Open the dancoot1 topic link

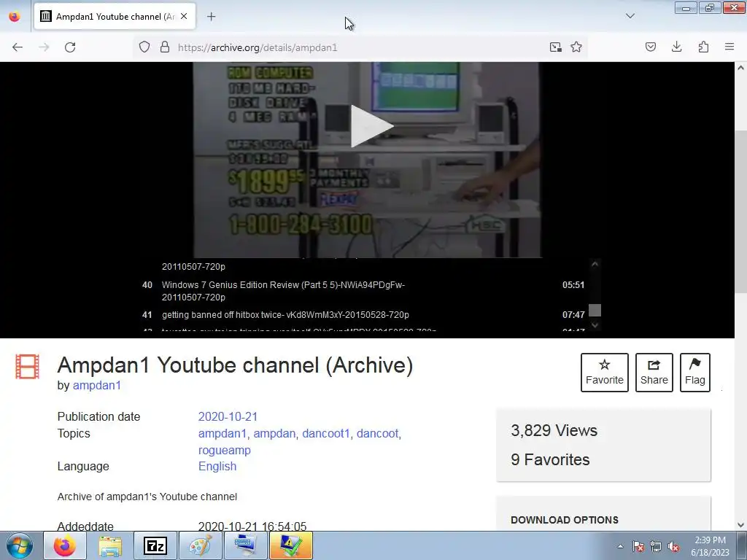pos(326,433)
